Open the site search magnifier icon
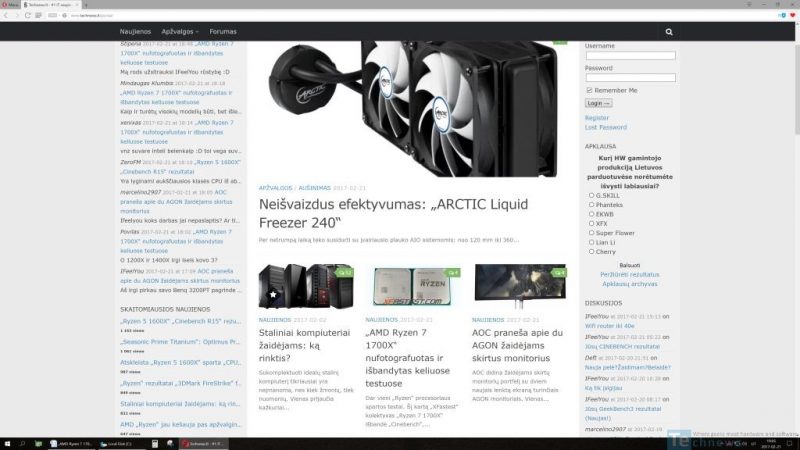 (x=669, y=32)
